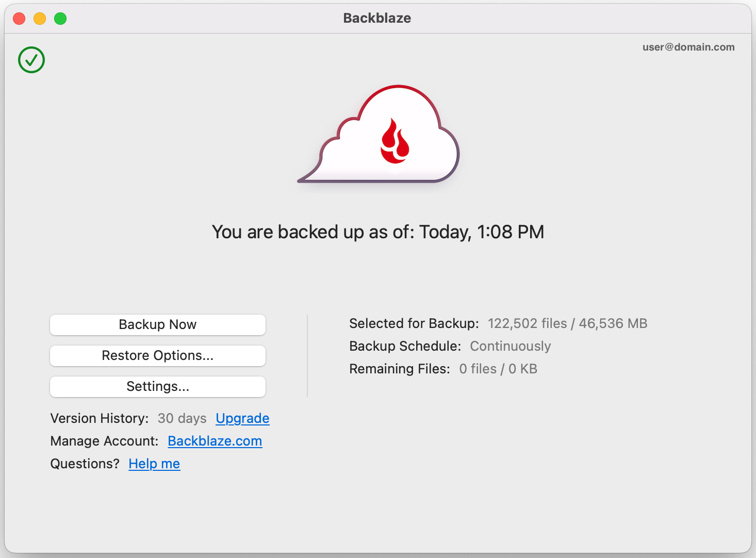The height and width of the screenshot is (558, 756).
Task: Click the backed up as of status message
Action: [x=378, y=232]
